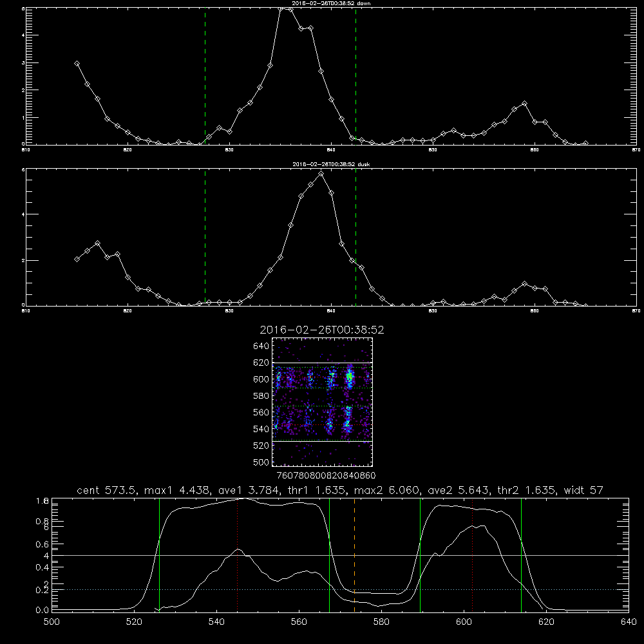The image size is (644, 644).
Task: Click the upper white horizontal line in spectral image
Action: pos(322,363)
